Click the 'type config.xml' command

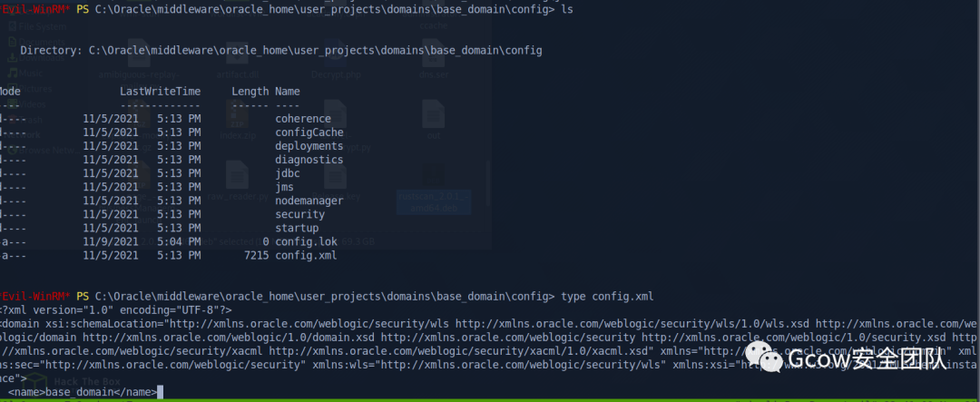(x=607, y=297)
